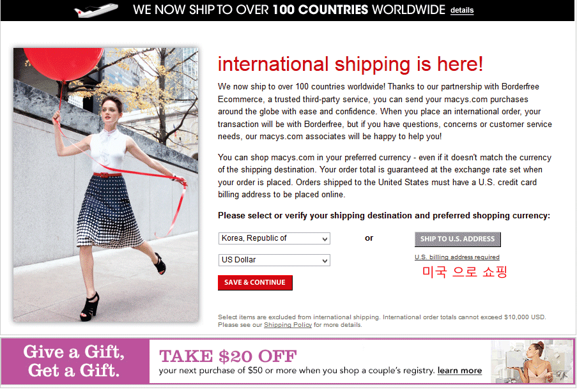Image resolution: width=577 pixels, height=392 pixels.
Task: Click the international shipping is here heading
Action: pyautogui.click(x=350, y=64)
